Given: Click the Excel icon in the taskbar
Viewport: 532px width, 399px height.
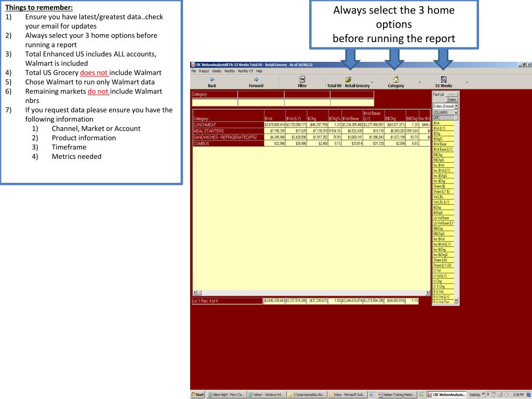Looking at the screenshot, I should (422, 395).
